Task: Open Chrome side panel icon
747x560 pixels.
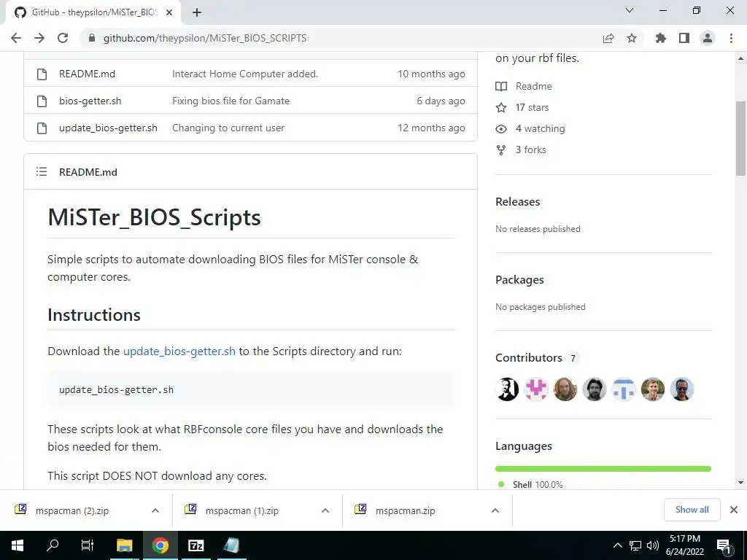Action: (684, 38)
